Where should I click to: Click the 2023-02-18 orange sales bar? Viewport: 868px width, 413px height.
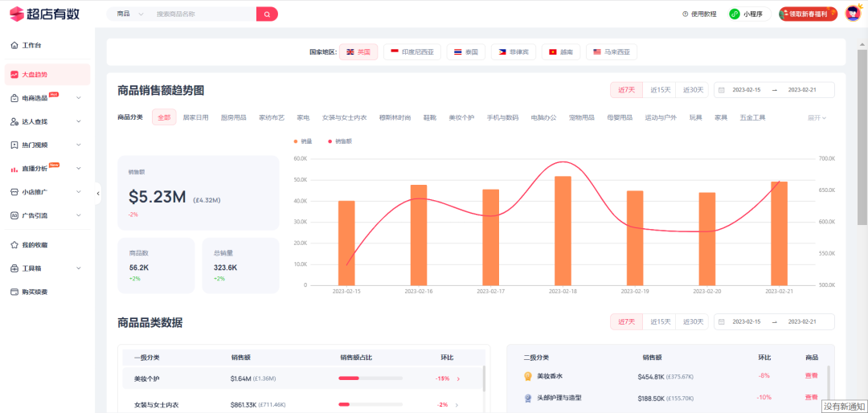point(563,231)
